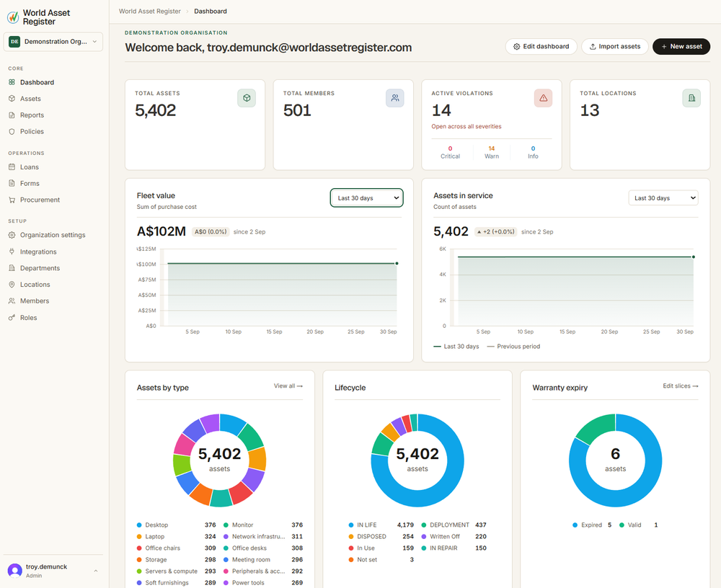Viewport: 721px width, 588px height.
Task: Click the Expired legend color dot
Action: pyautogui.click(x=575, y=525)
